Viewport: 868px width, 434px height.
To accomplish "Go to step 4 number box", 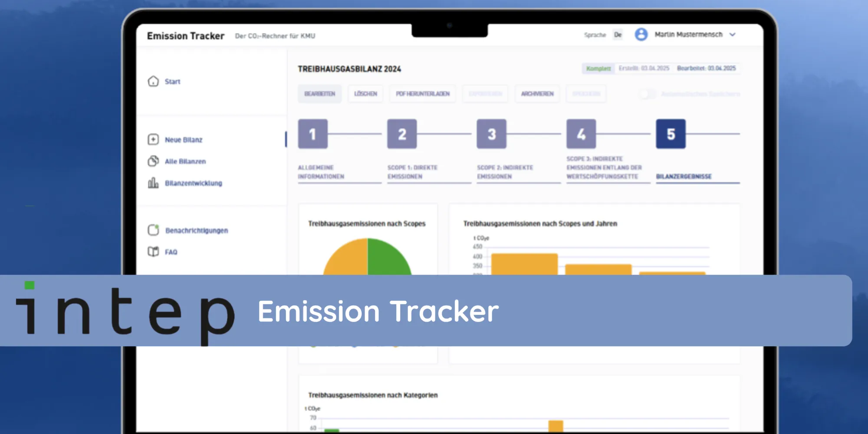I will point(581,134).
